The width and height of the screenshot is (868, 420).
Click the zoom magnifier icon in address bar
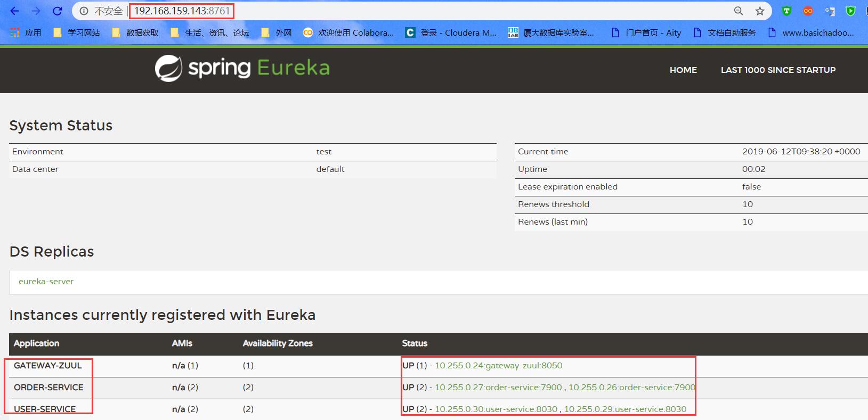[x=739, y=11]
